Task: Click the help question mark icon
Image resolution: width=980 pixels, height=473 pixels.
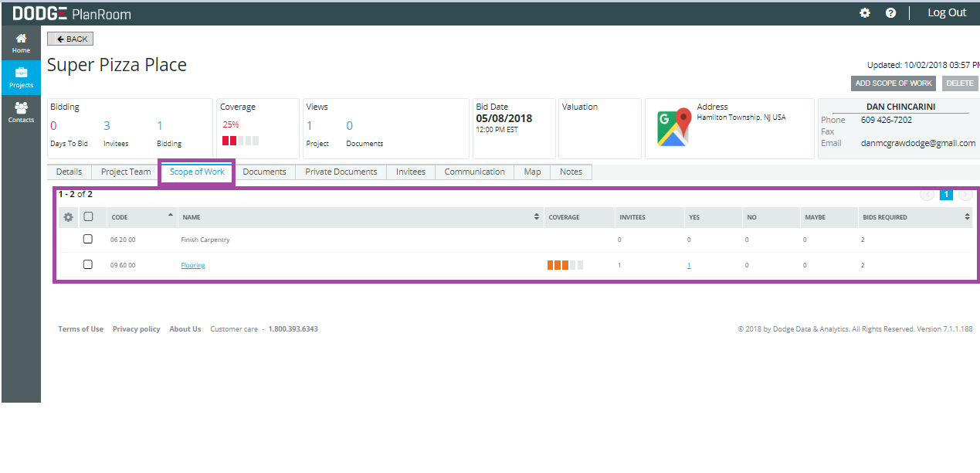Action: tap(890, 13)
